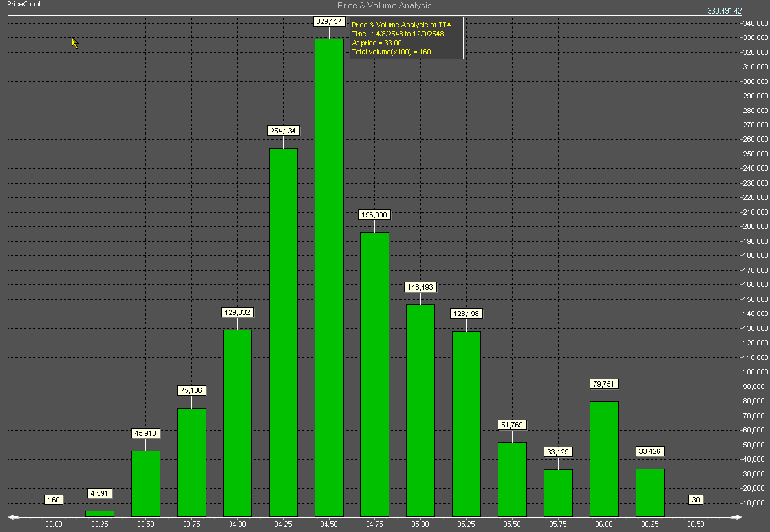The image size is (770, 532).
Task: Select the 45,910 value label
Action: point(145,433)
